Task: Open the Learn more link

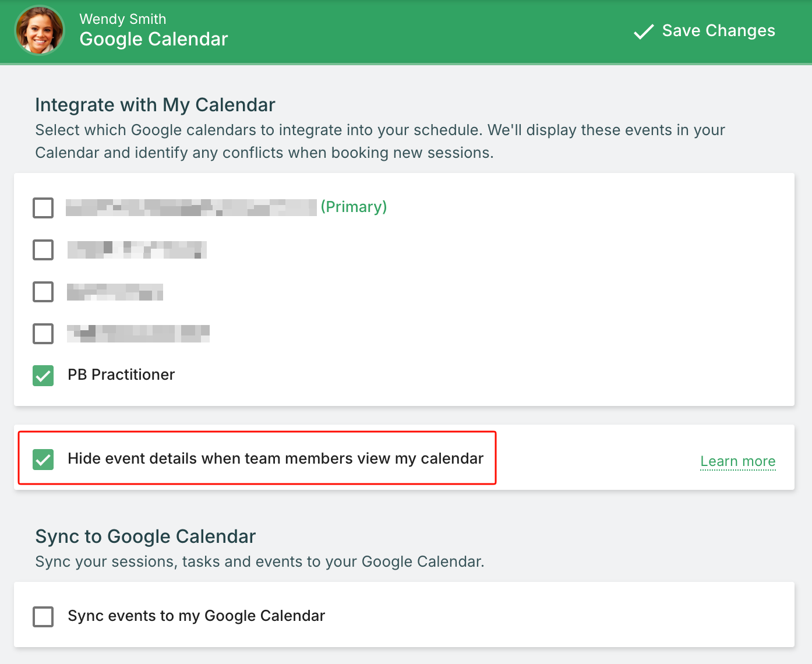Action: tap(737, 461)
